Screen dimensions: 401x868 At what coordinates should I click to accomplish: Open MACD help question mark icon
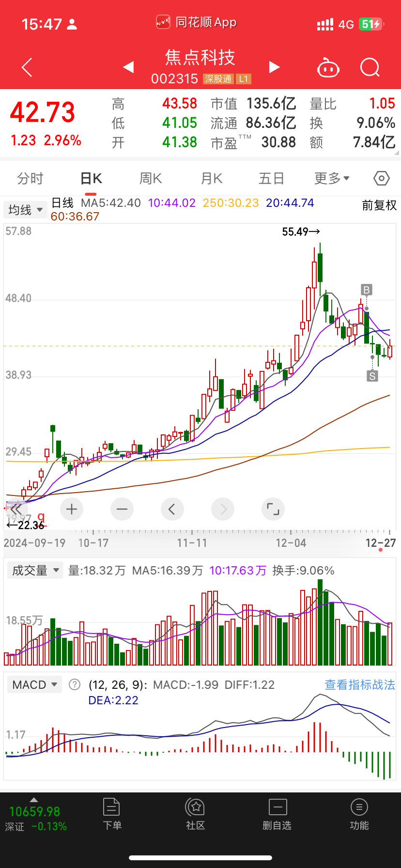75,684
